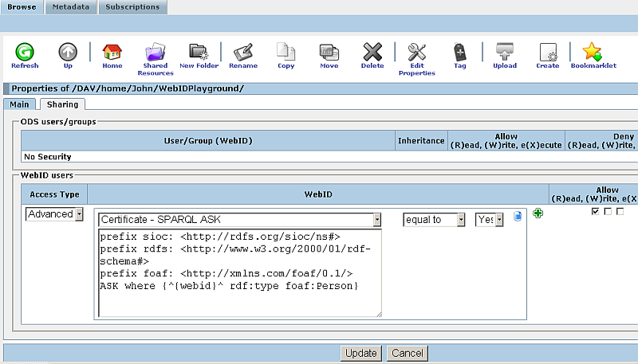638x364 pixels.
Task: Click the Upload icon
Action: tap(504, 53)
